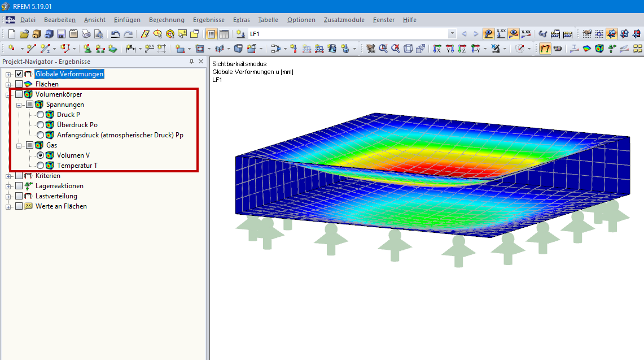Image resolution: width=644 pixels, height=360 pixels.
Task: Click the Save floppy disk icon
Action: point(61,34)
